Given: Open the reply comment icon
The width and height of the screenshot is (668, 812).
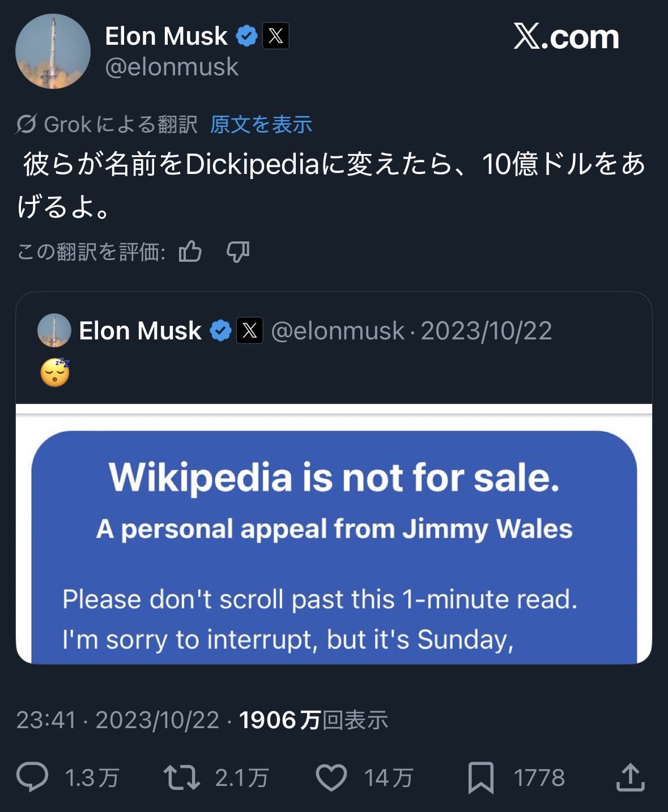Looking at the screenshot, I should 32,777.
